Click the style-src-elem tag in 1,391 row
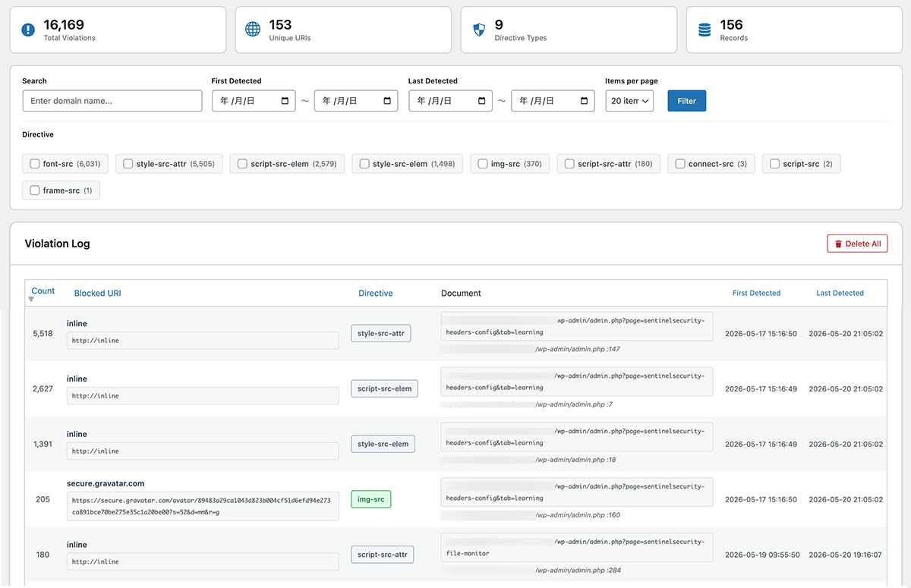The width and height of the screenshot is (911, 588). [383, 445]
